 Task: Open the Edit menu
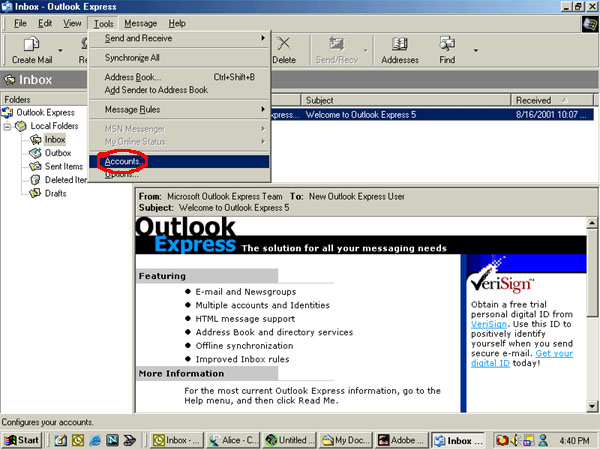(45, 23)
